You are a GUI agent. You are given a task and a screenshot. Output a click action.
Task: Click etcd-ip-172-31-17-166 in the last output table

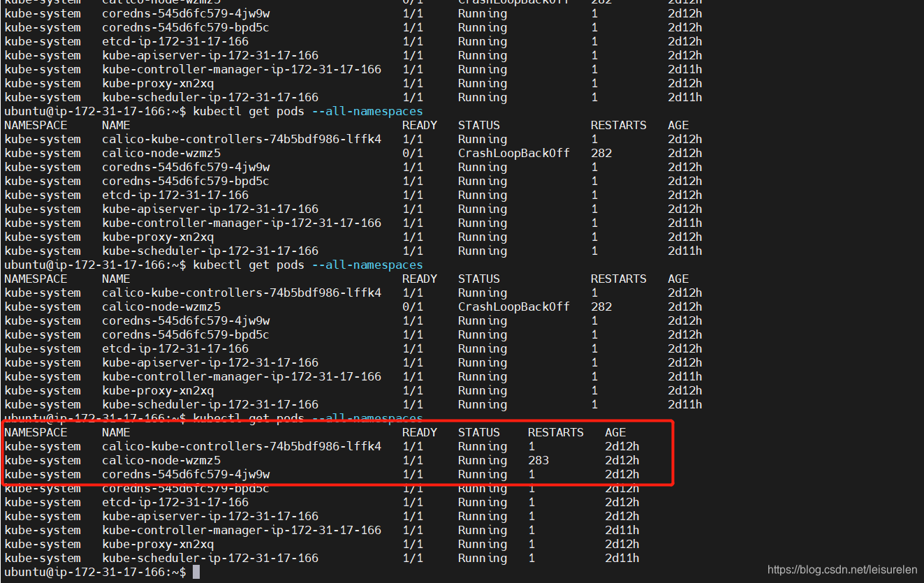pos(175,502)
